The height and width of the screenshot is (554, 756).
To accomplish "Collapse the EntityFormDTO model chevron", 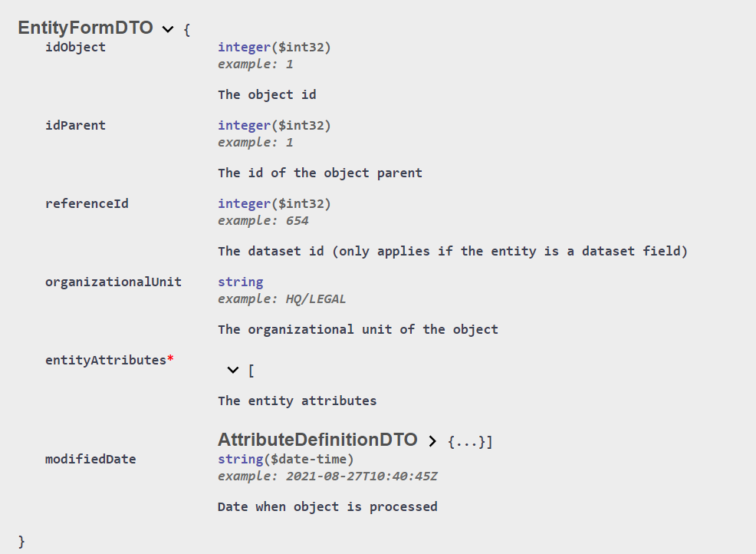I will pyautogui.click(x=168, y=29).
